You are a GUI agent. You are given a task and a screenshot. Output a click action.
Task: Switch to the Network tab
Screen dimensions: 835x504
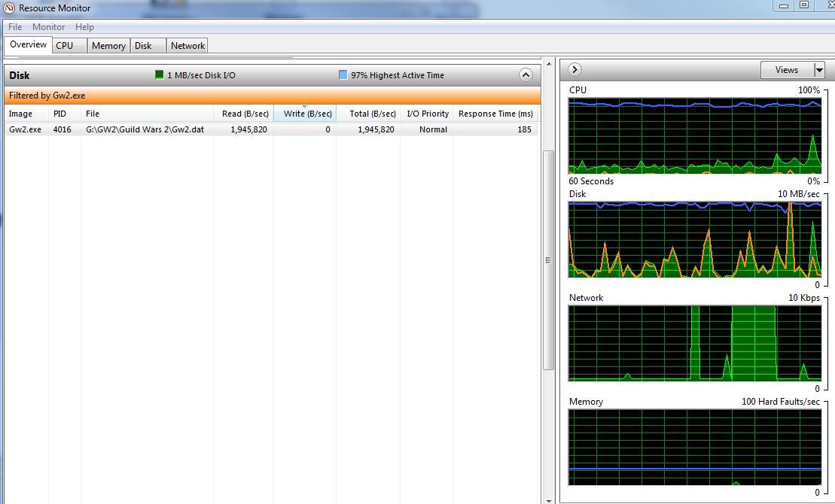tap(187, 46)
